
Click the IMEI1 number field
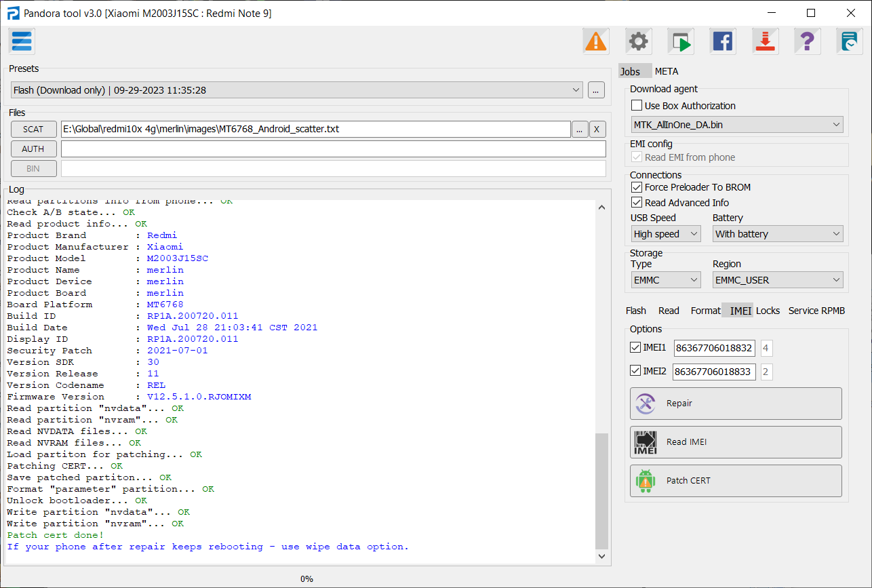715,349
